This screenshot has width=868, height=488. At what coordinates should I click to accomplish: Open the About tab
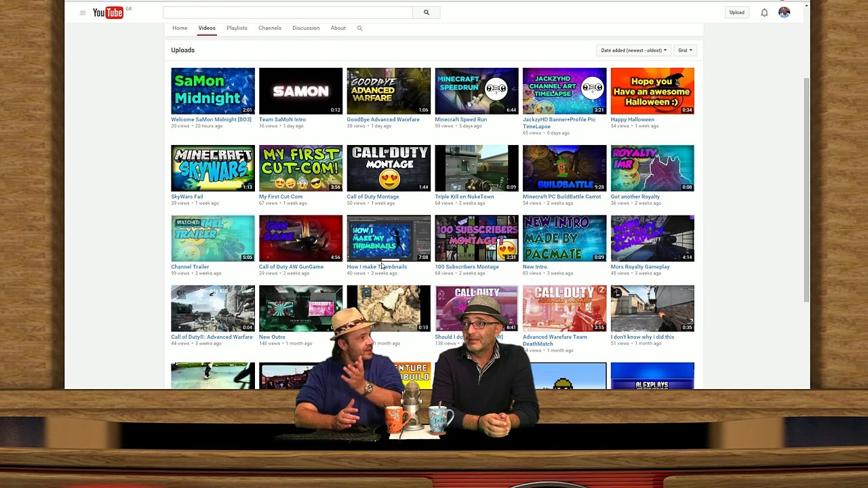click(x=338, y=28)
